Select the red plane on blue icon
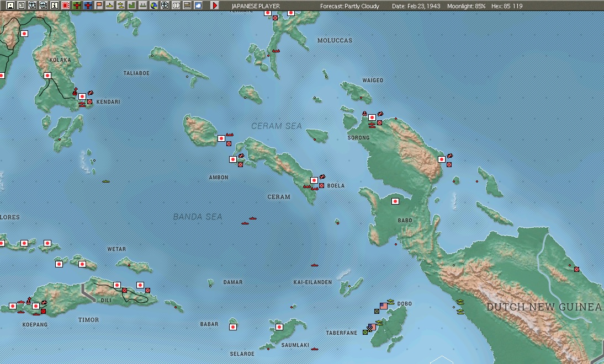 pos(88,6)
